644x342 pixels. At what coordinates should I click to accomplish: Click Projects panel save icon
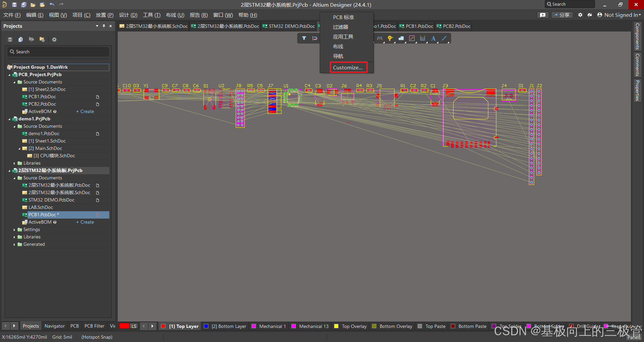click(x=10, y=40)
